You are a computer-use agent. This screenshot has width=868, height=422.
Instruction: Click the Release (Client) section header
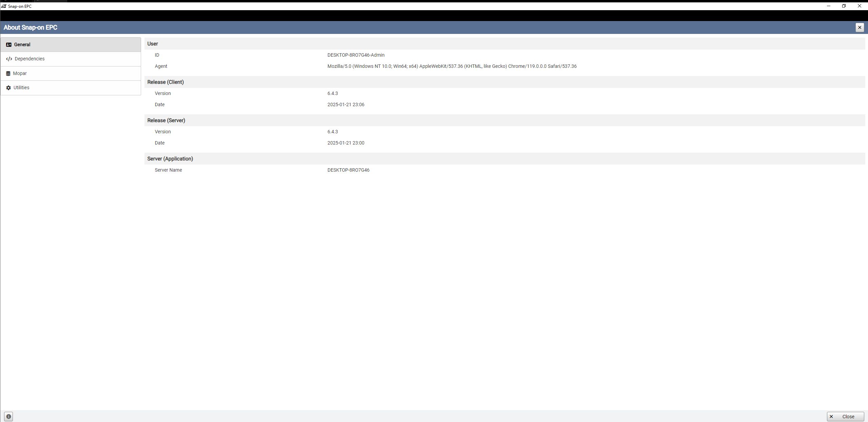[504, 82]
